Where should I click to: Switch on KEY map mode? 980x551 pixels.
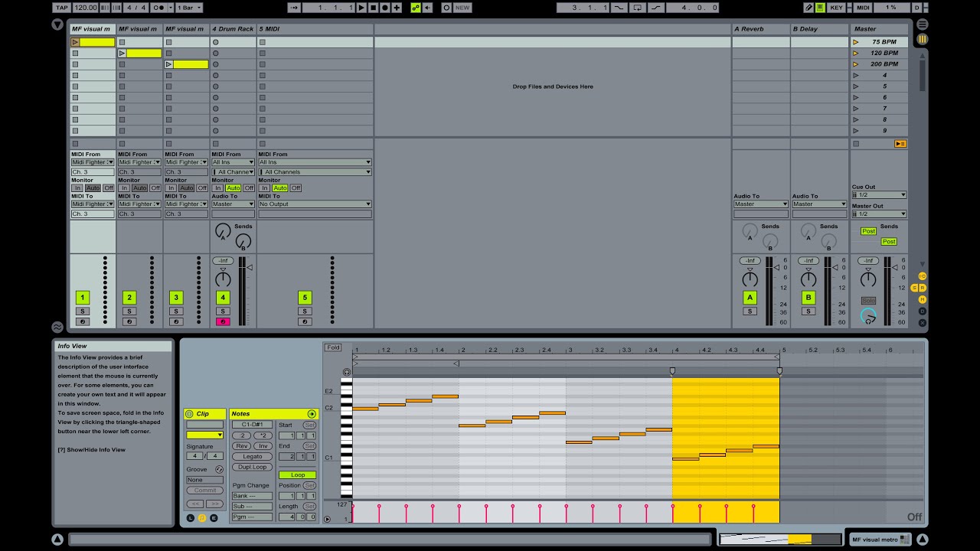point(837,8)
